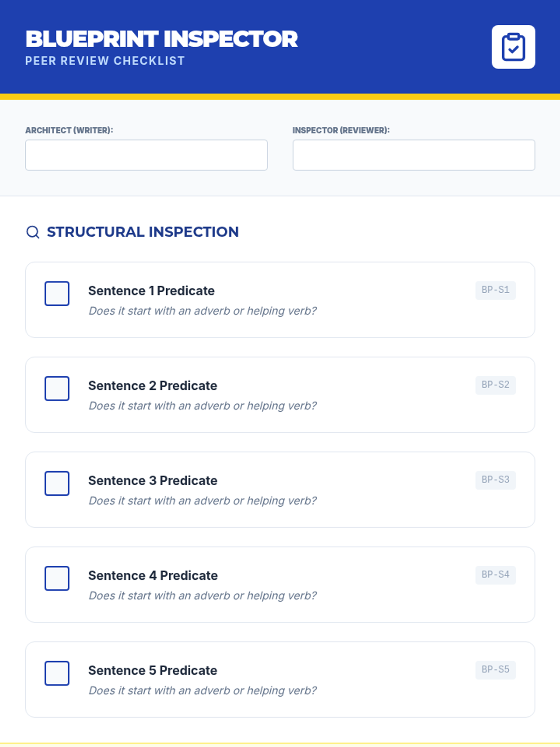Tick the Sentence 2 Predicate checkbox
This screenshot has height=747, width=560.
57,388
